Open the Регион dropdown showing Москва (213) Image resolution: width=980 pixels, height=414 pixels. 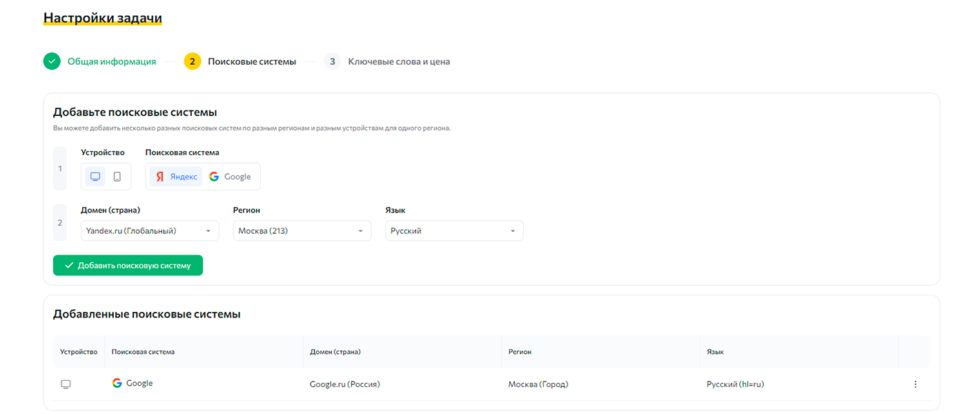tap(302, 231)
